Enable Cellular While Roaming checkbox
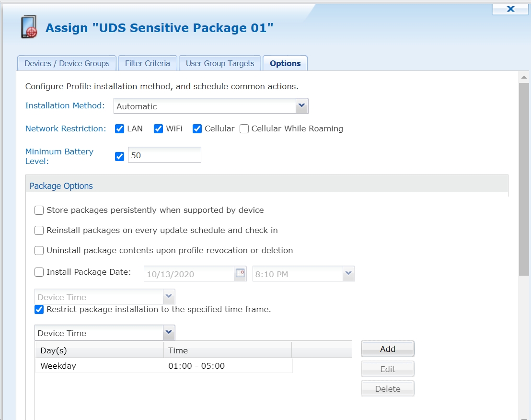Viewport: 531px width, 420px height. tap(244, 128)
